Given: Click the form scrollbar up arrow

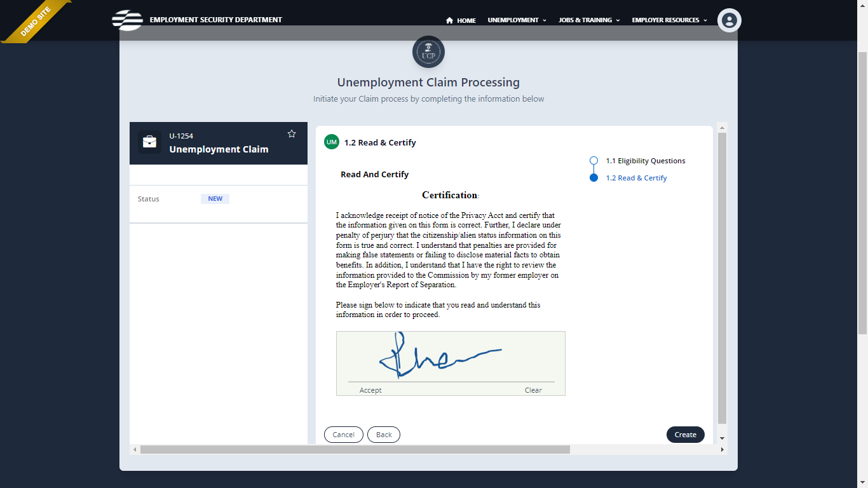Looking at the screenshot, I should pyautogui.click(x=722, y=127).
